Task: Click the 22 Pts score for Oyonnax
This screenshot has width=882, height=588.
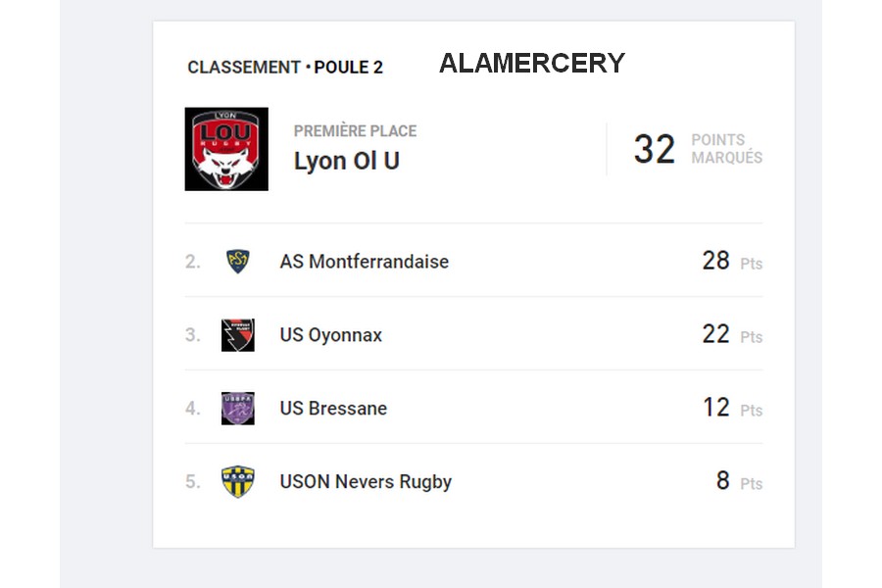Action: (716, 334)
